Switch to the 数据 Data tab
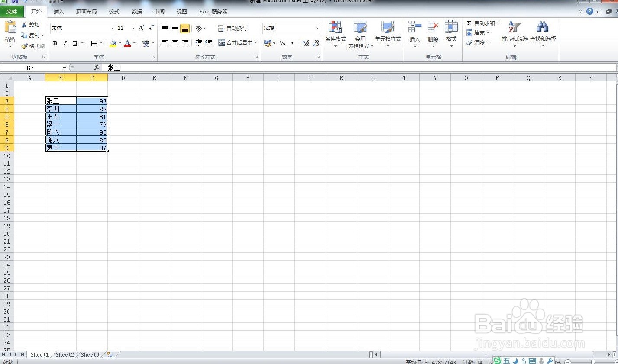 (x=137, y=12)
